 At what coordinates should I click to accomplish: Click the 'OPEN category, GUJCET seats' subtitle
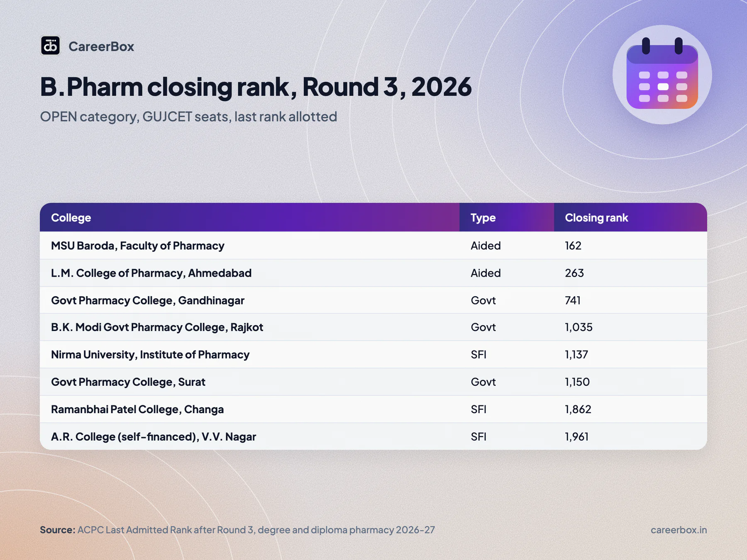pos(188,117)
